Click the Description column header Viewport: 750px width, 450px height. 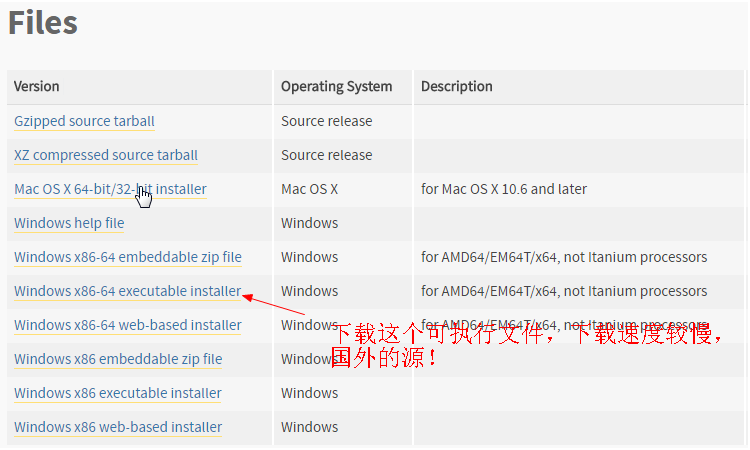click(x=456, y=86)
